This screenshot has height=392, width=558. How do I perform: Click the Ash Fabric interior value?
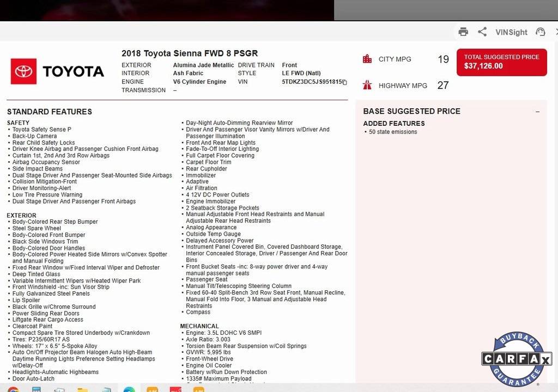pyautogui.click(x=188, y=73)
